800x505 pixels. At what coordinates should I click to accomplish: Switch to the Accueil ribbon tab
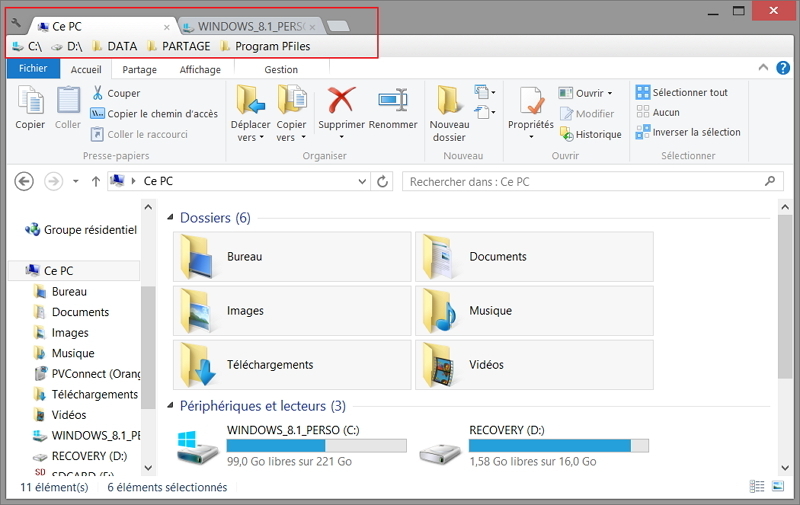pos(86,69)
